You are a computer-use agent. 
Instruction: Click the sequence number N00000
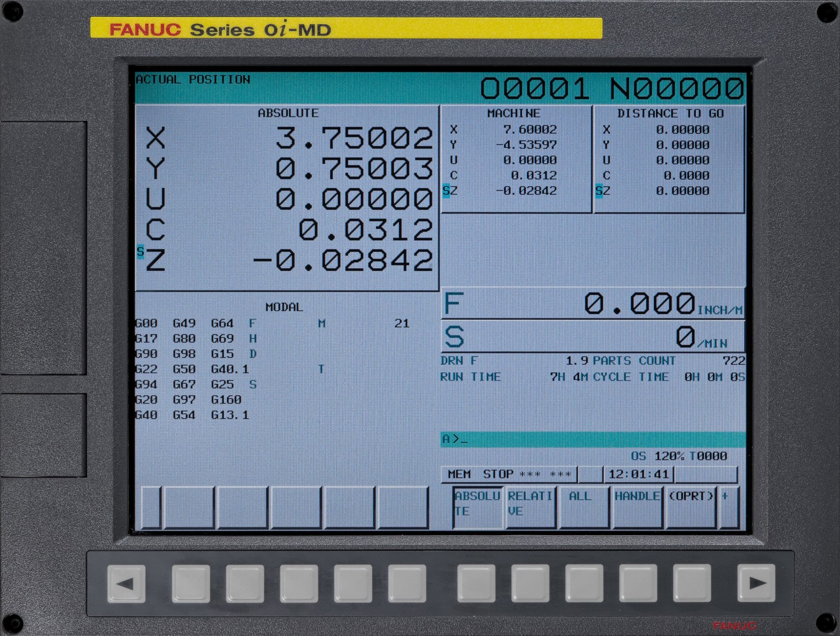coord(677,88)
